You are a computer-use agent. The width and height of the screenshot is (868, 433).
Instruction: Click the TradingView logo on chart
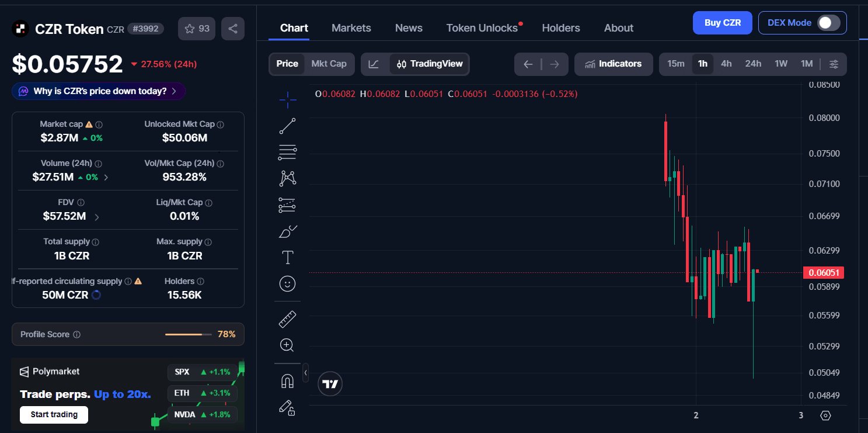coord(330,384)
